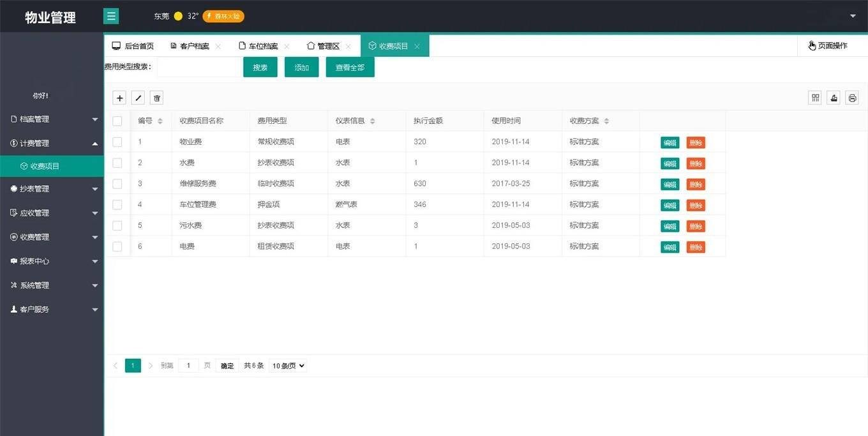
Task: Go to previous page arrow
Action: pyautogui.click(x=116, y=366)
